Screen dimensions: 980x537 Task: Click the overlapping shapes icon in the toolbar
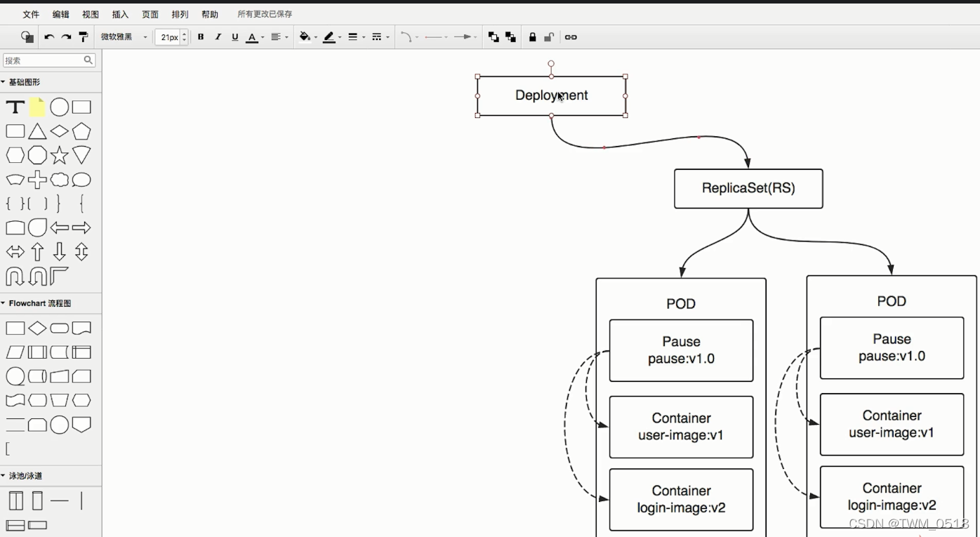point(27,37)
